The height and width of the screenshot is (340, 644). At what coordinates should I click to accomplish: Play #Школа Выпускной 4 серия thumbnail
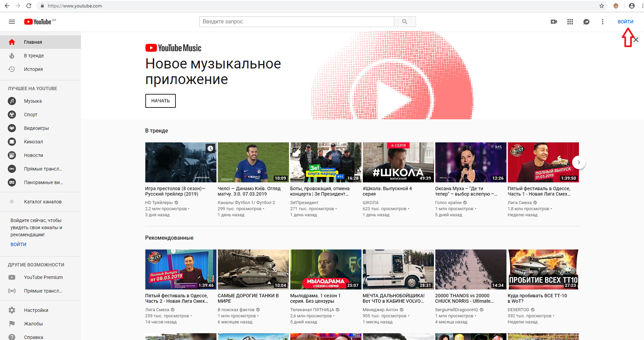click(398, 162)
